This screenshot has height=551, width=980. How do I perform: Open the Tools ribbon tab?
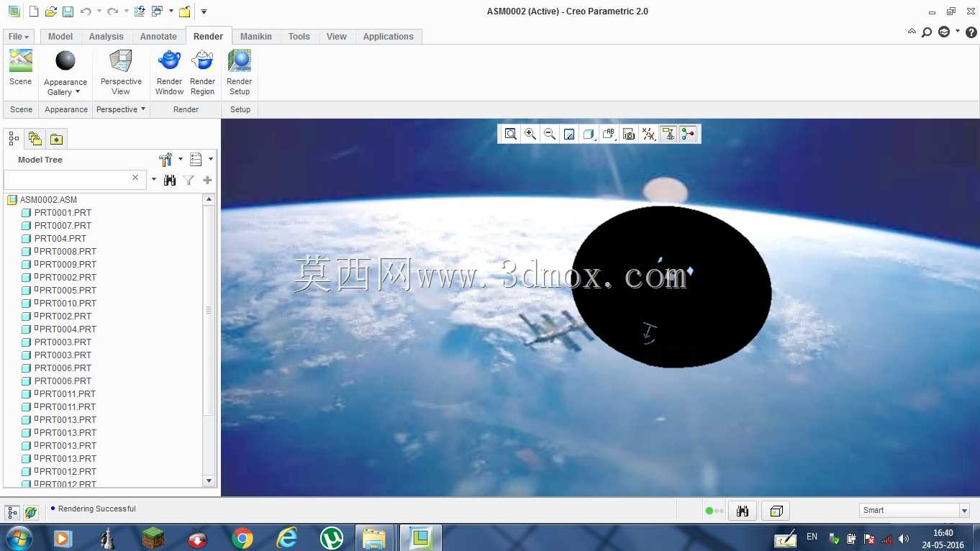299,37
